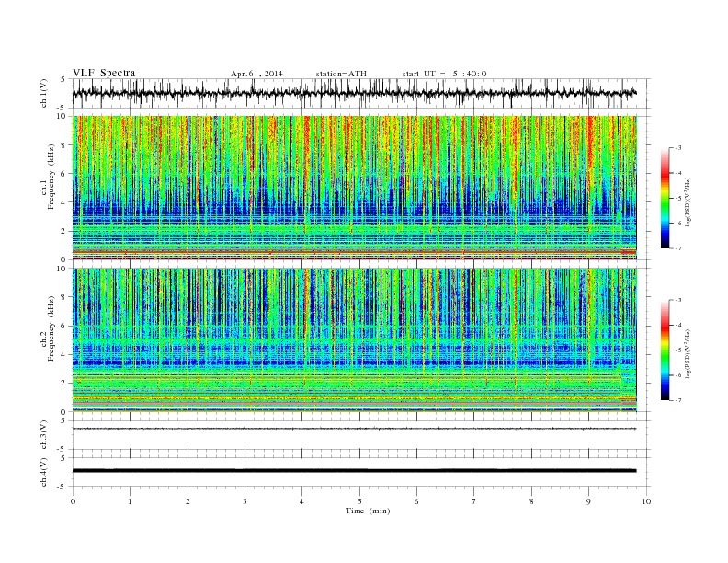Click the ch.2 "Frequency (kHz)" axis label
The image size is (728, 563).
pyautogui.click(x=51, y=328)
